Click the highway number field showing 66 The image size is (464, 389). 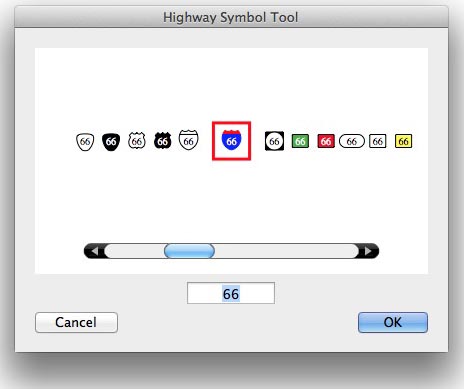point(231,293)
